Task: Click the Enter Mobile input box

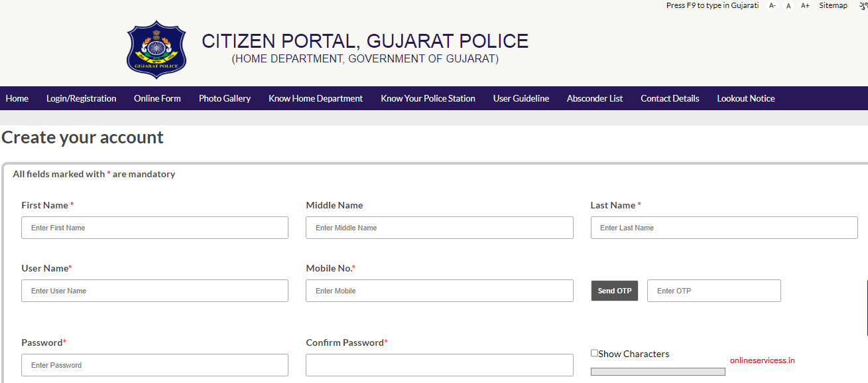Action: [x=439, y=290]
